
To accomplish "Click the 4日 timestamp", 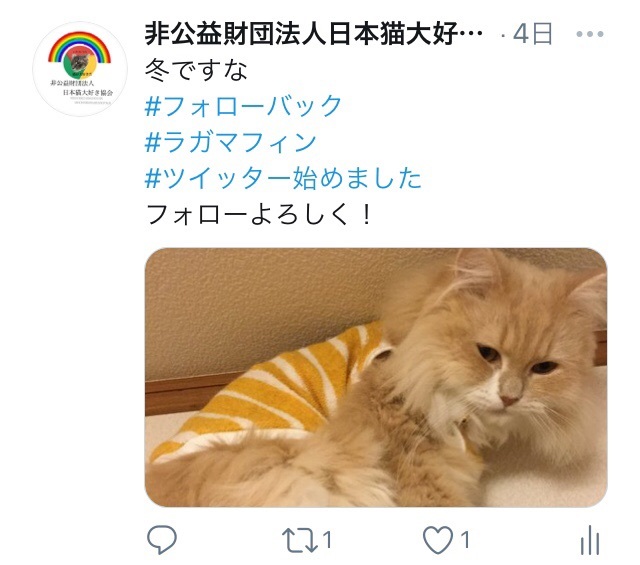I will (533, 34).
